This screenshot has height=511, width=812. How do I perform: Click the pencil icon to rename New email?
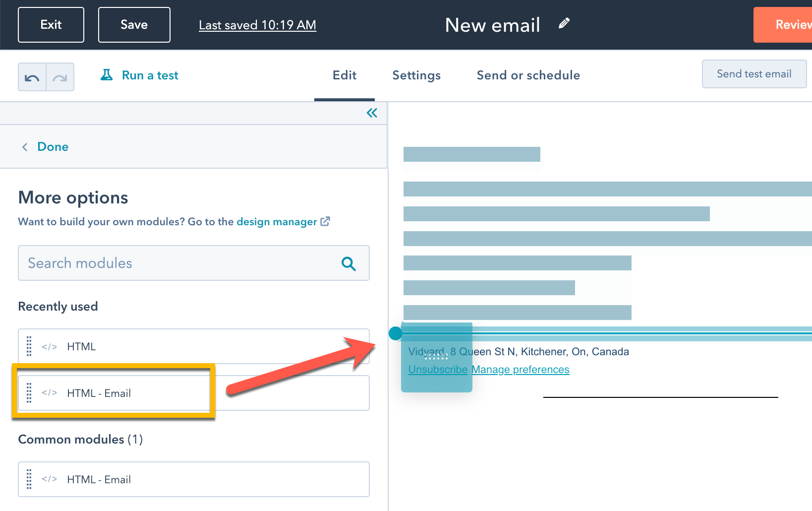click(x=564, y=23)
